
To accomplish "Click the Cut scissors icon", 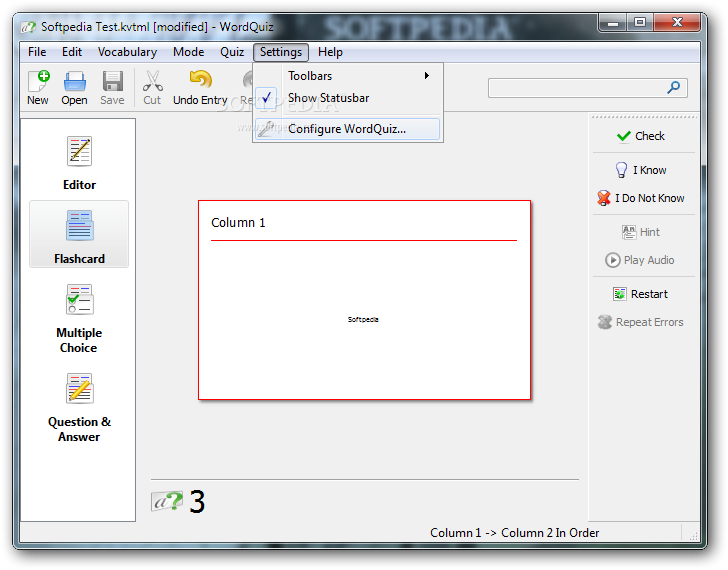I will pyautogui.click(x=152, y=81).
